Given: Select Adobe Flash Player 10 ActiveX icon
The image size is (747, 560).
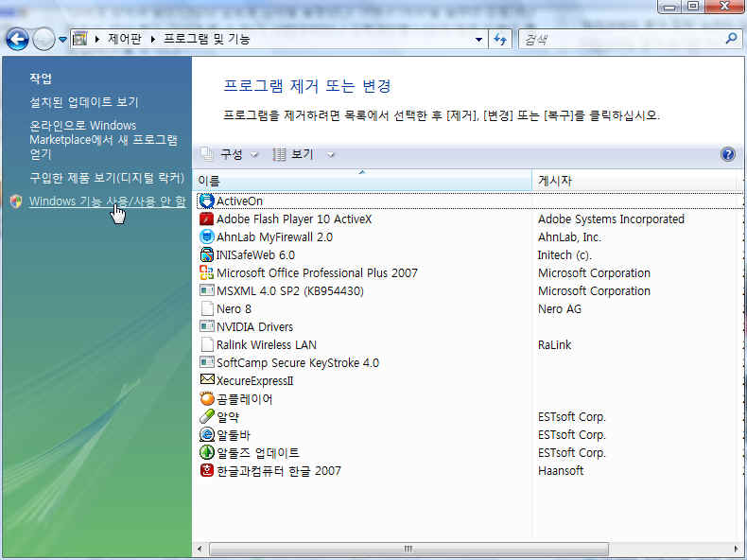Looking at the screenshot, I should [x=206, y=219].
